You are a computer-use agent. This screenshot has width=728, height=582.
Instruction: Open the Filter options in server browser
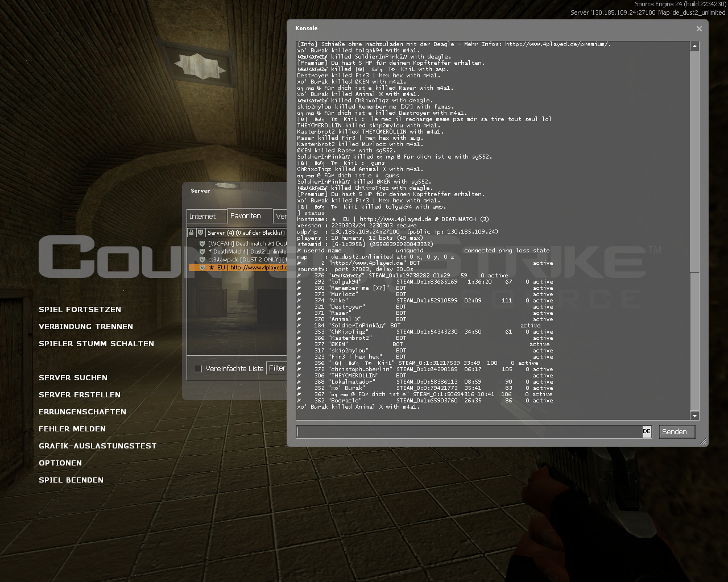tap(277, 368)
